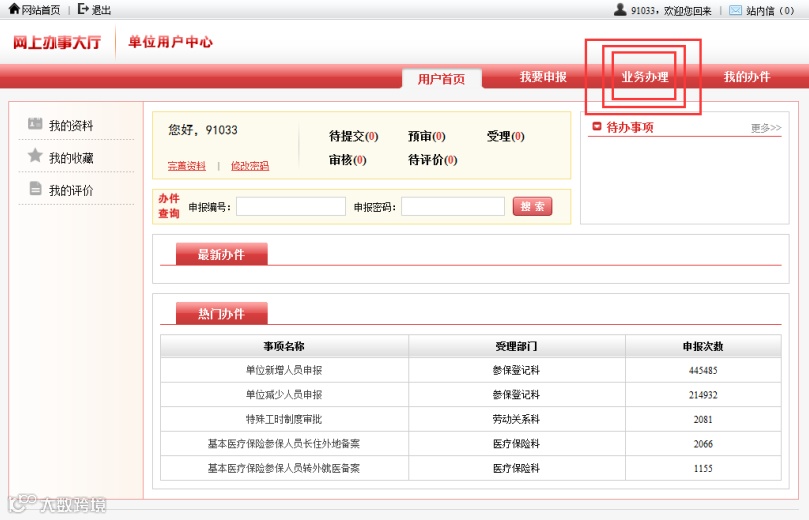Open the 网站首页 link

click(41, 10)
